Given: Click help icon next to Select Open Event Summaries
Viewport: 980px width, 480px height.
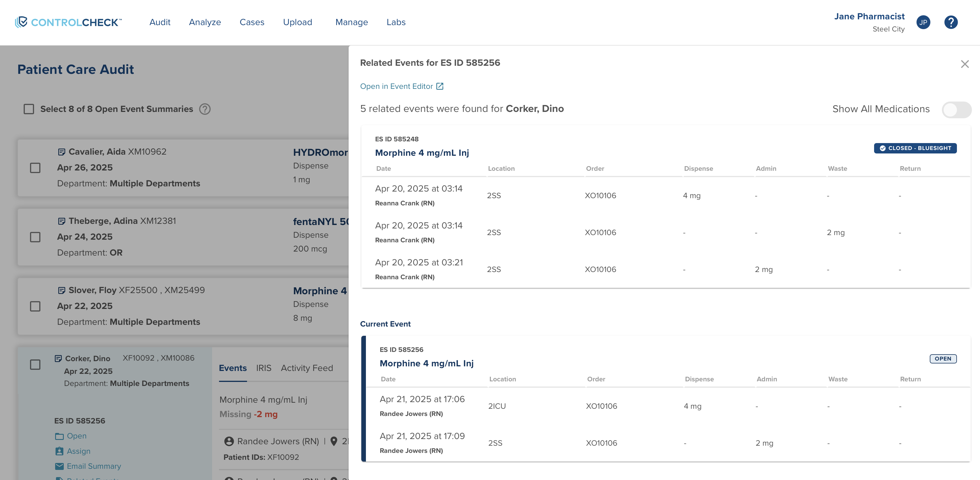Looking at the screenshot, I should tap(205, 109).
